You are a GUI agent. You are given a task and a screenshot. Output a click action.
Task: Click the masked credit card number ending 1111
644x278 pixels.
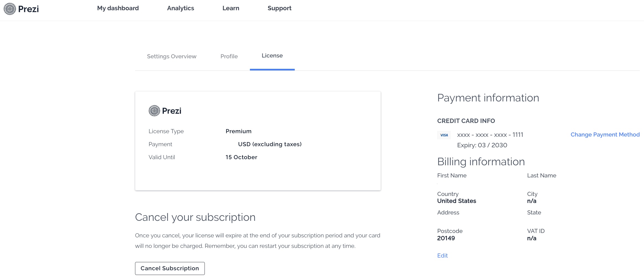[490, 135]
